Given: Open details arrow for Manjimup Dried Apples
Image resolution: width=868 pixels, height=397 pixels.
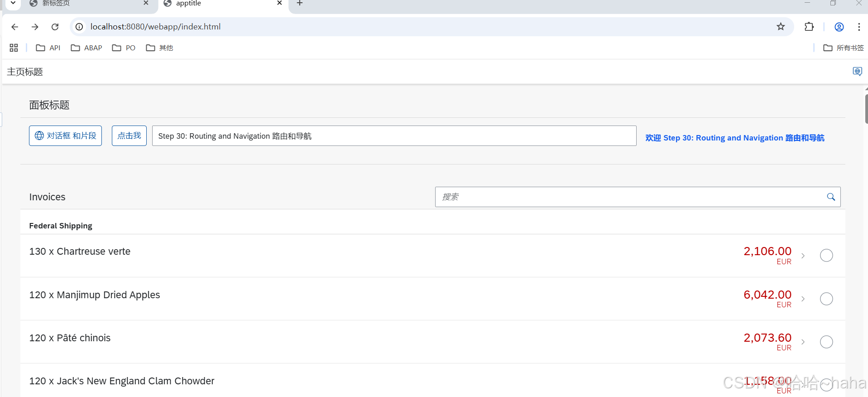Looking at the screenshot, I should pyautogui.click(x=803, y=299).
